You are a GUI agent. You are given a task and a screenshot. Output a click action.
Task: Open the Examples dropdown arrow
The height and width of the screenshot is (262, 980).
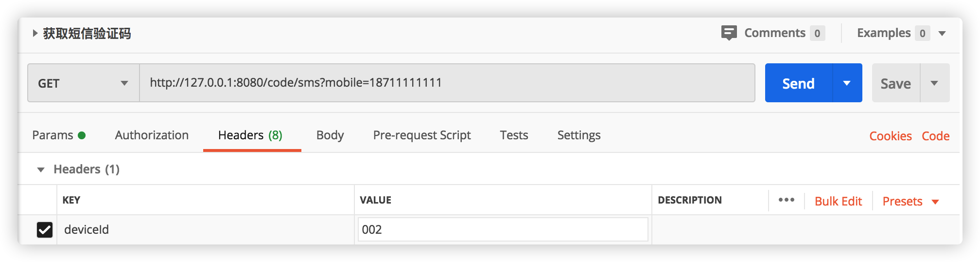point(942,33)
